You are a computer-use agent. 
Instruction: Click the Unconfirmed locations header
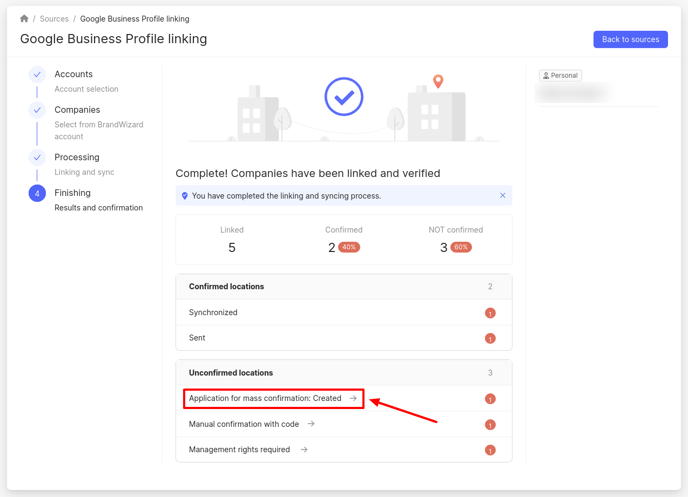point(344,373)
